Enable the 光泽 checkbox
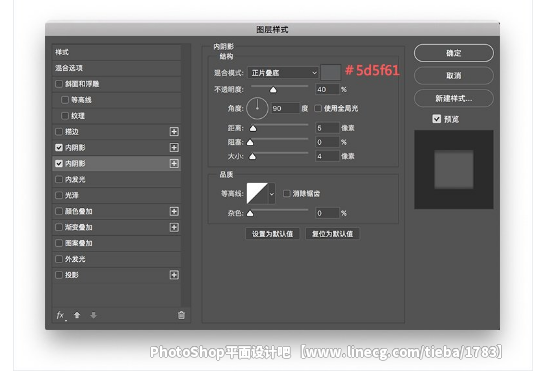The height and width of the screenshot is (371, 558). tap(59, 195)
